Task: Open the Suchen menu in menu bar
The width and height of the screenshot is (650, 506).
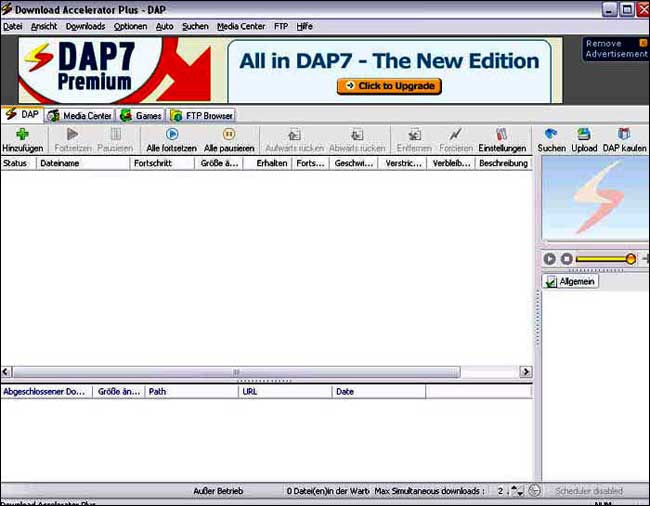Action: [x=195, y=27]
